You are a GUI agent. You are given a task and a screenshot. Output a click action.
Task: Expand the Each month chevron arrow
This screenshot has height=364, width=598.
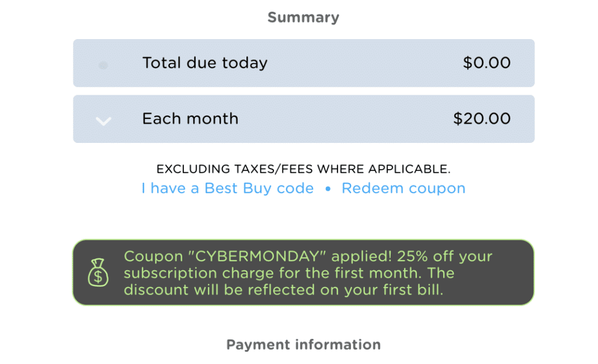pos(103,121)
